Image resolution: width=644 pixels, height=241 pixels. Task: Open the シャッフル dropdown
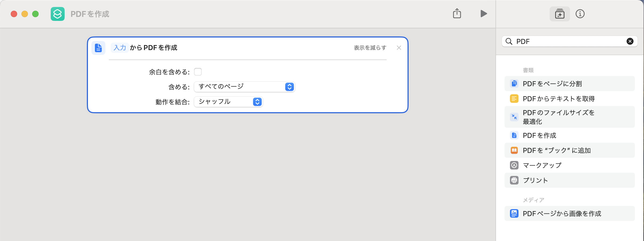[x=228, y=102]
